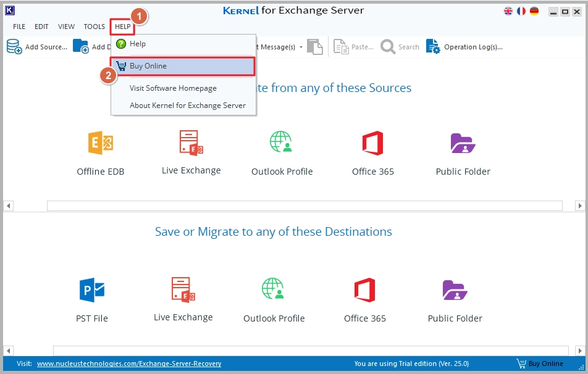Screen dimensions: 588x374
Task: Click Add Source... toolbar text
Action: pos(46,47)
